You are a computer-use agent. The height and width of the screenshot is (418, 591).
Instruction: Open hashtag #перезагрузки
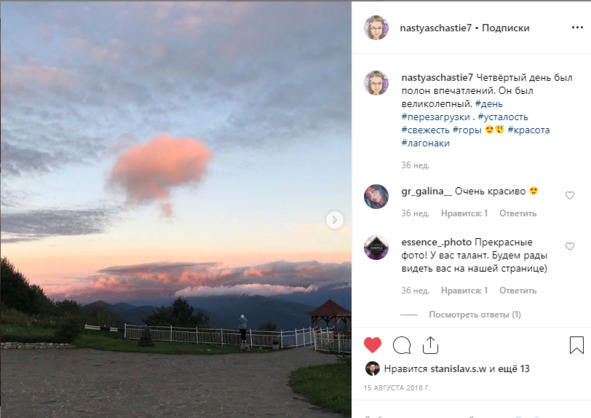(x=436, y=117)
